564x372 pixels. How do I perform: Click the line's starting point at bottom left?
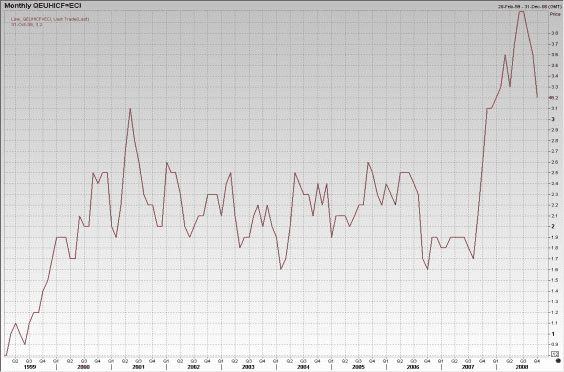click(6, 355)
